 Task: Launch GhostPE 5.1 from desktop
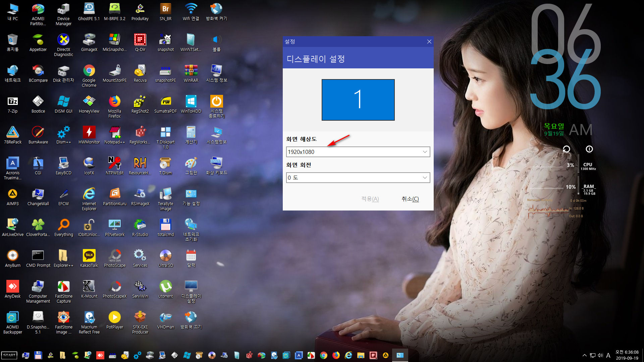pyautogui.click(x=89, y=12)
